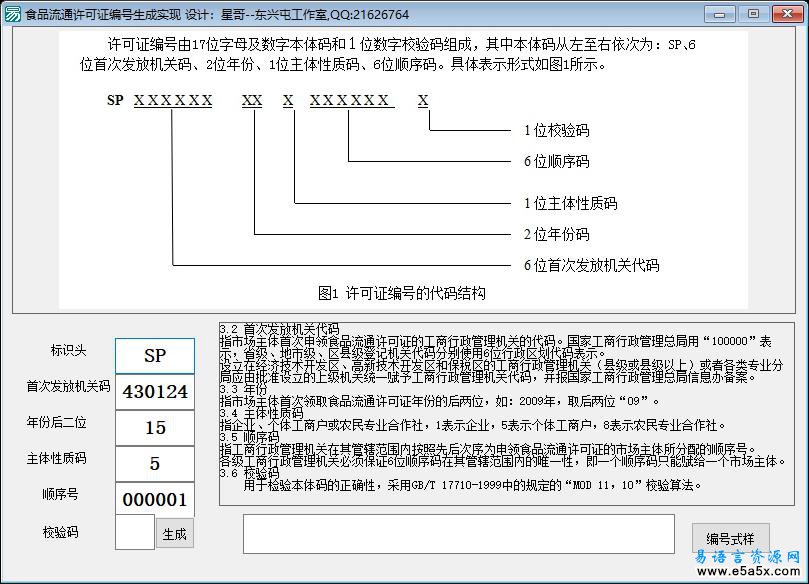
Task: Maximize the window
Action: tap(753, 14)
